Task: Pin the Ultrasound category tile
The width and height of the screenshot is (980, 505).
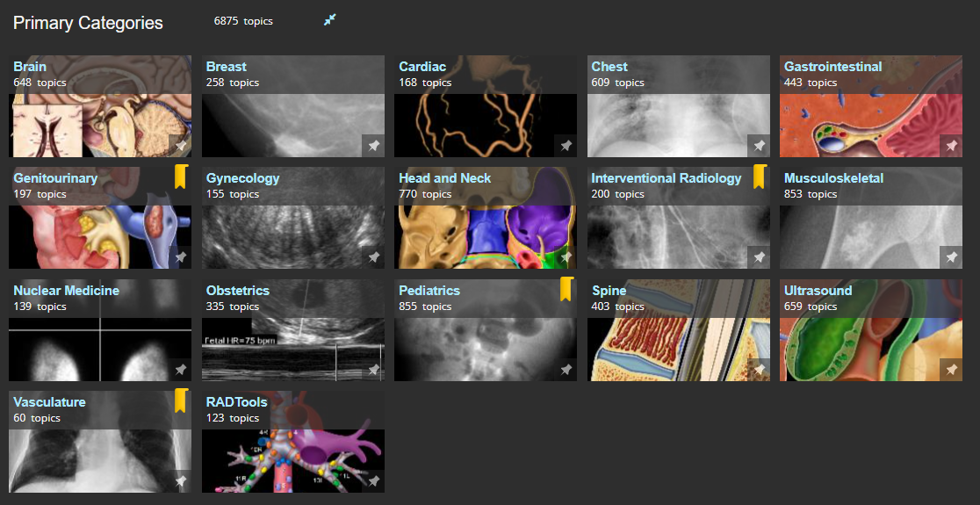Action: [952, 370]
